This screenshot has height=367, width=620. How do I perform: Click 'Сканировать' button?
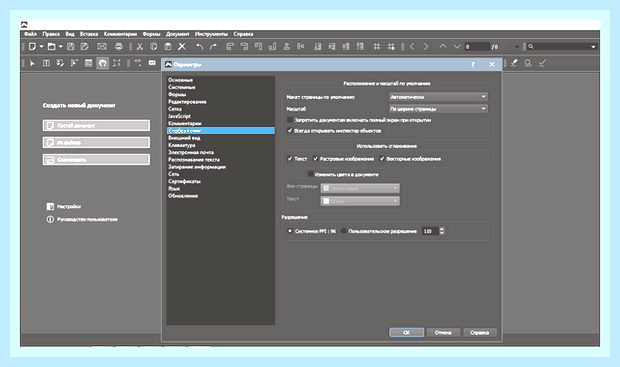(x=96, y=160)
